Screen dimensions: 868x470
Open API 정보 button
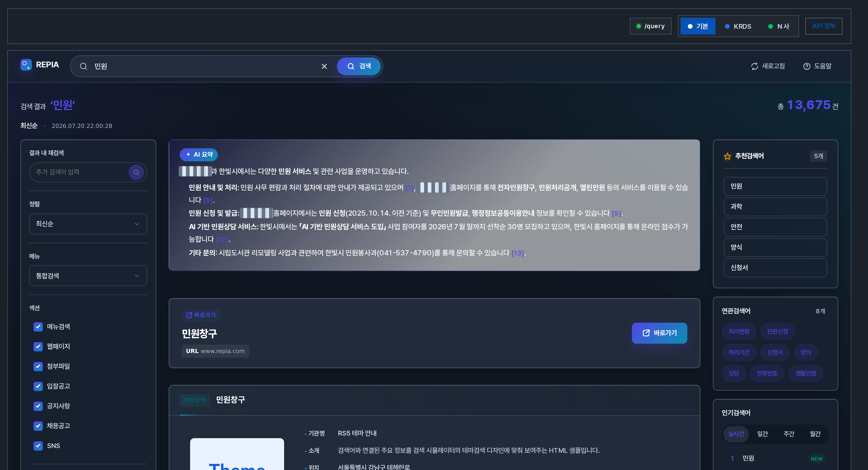tap(824, 26)
